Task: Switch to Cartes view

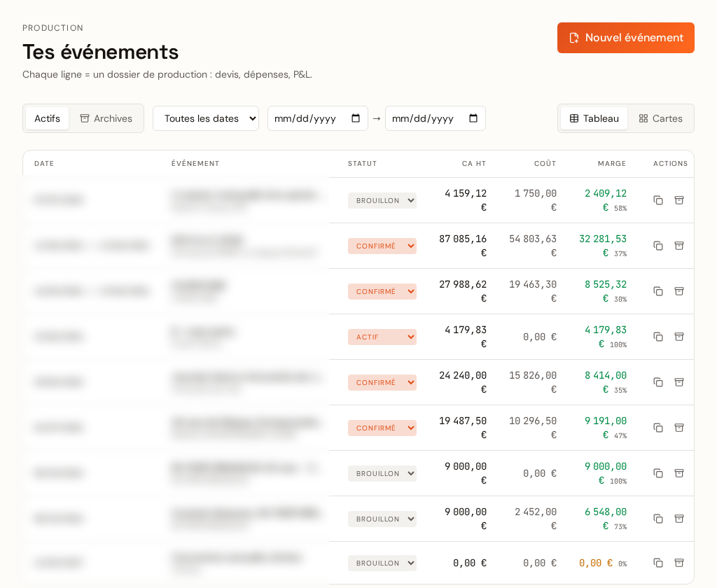Action: [x=660, y=118]
